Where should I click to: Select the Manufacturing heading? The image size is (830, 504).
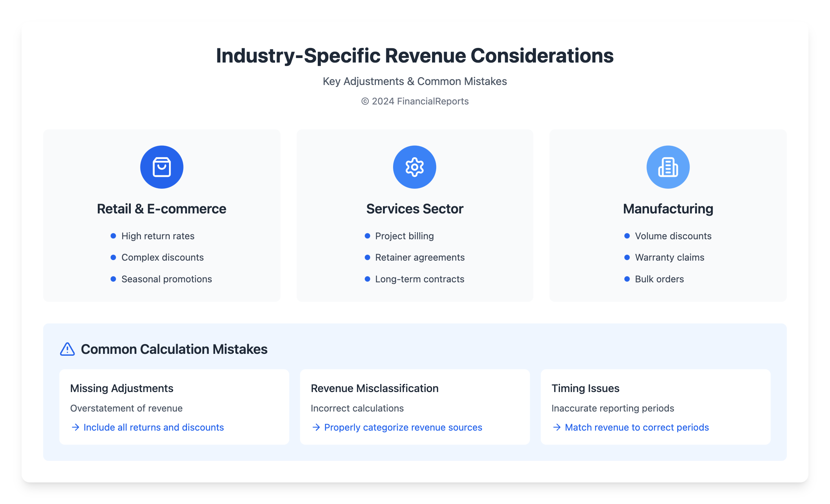tap(668, 209)
